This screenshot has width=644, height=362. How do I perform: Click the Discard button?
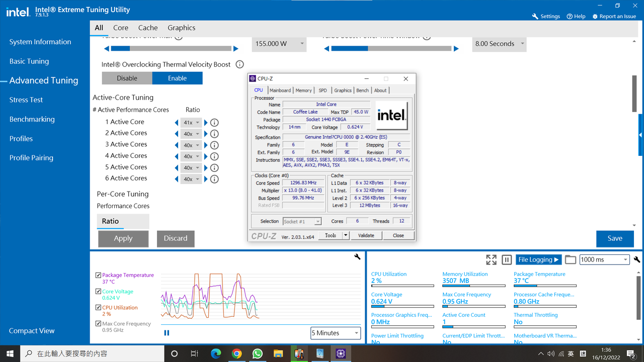176,238
